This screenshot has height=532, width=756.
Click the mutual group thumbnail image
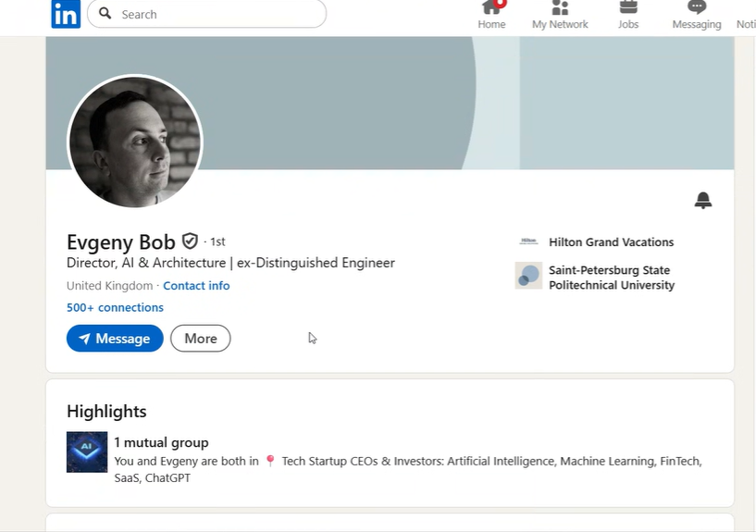point(87,452)
